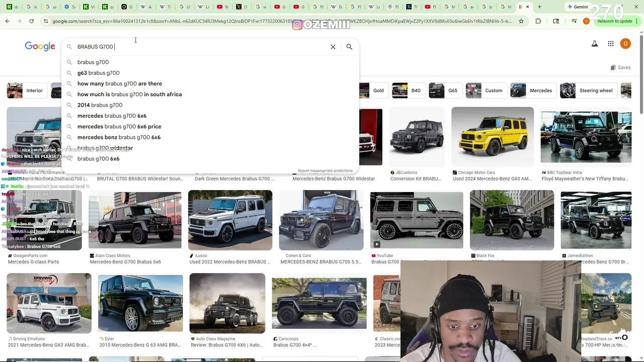Open the orange Google account avatar

(x=625, y=44)
